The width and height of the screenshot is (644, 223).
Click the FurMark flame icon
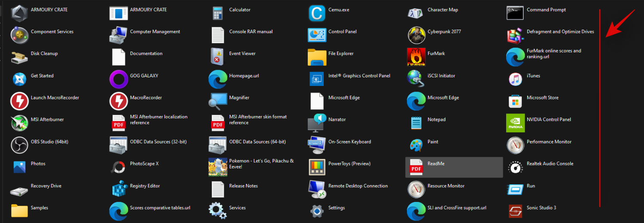[416, 57]
